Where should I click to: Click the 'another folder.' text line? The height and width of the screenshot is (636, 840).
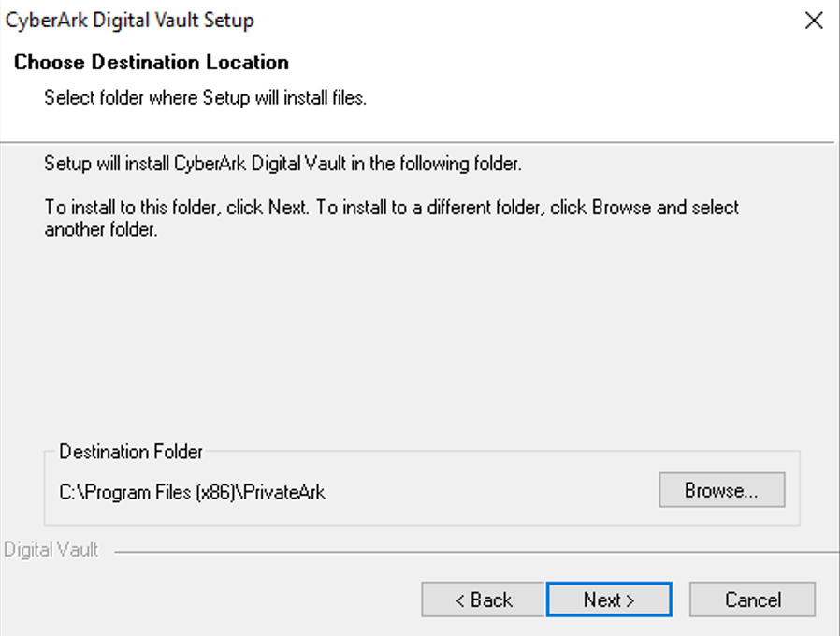pyautogui.click(x=101, y=229)
